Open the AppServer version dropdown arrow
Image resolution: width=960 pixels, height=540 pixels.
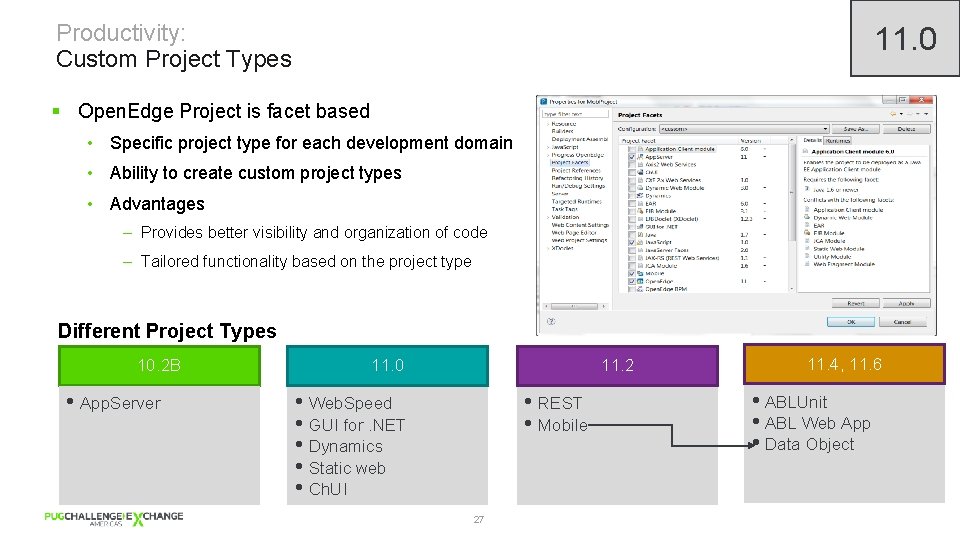[x=765, y=157]
